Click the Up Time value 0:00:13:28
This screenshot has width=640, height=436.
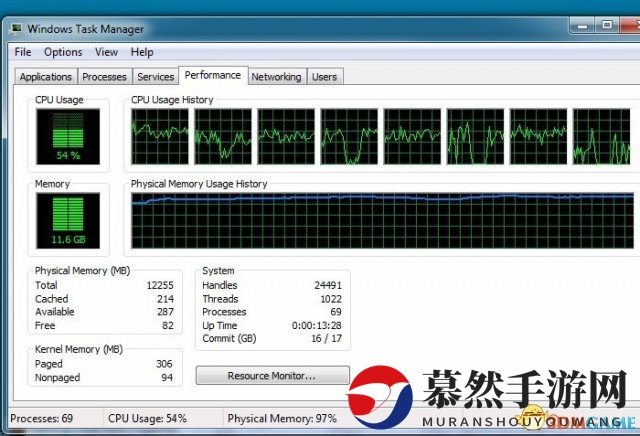pyautogui.click(x=317, y=325)
